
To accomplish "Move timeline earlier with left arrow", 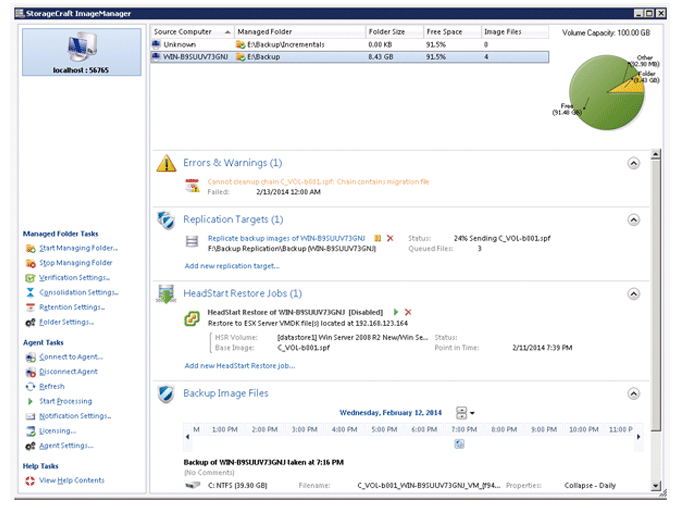I will pyautogui.click(x=188, y=437).
